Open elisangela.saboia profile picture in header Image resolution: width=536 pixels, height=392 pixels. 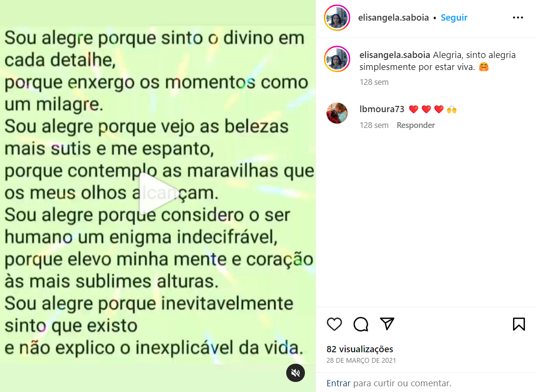click(337, 18)
